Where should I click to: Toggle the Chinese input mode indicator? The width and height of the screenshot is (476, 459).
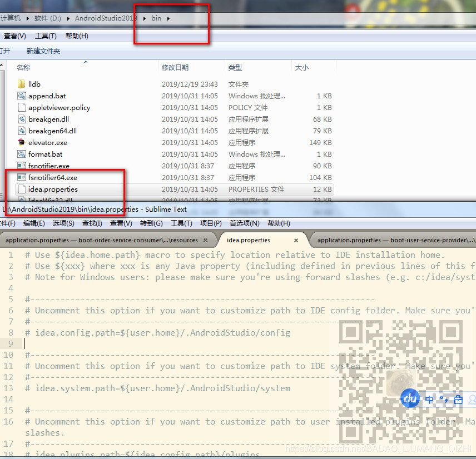pyautogui.click(x=429, y=400)
